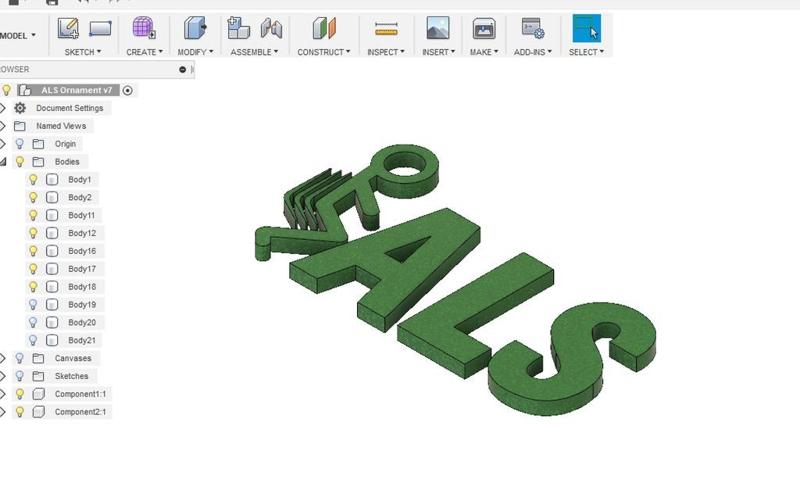800x494 pixels.
Task: Select Body18 in the browser tree
Action: coord(82,287)
